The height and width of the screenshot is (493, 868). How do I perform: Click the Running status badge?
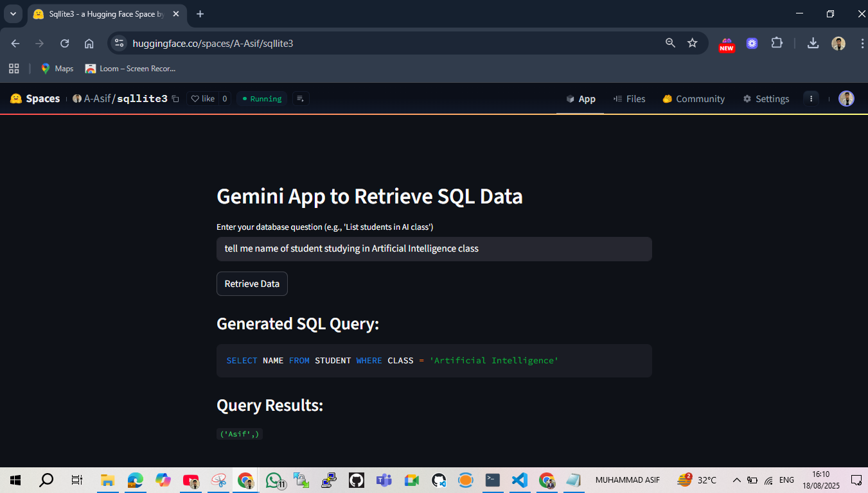click(x=262, y=99)
